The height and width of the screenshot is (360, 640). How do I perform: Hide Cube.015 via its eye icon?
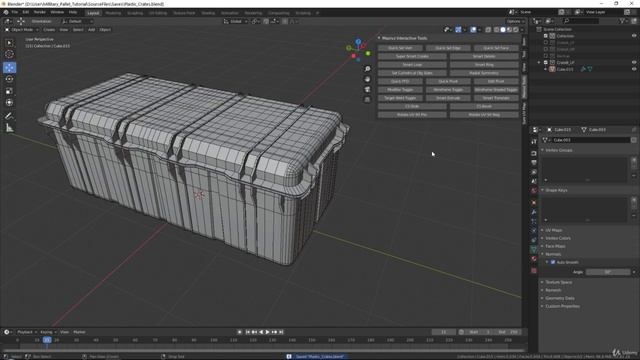tap(634, 69)
